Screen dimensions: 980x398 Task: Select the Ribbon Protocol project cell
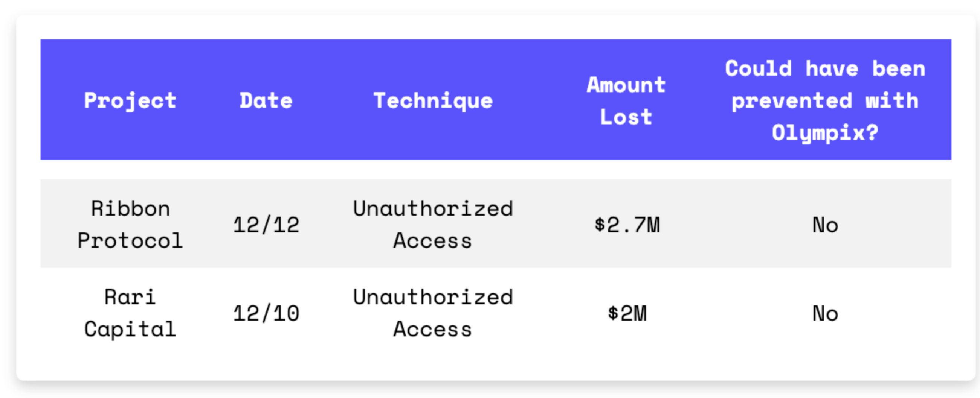(x=130, y=224)
